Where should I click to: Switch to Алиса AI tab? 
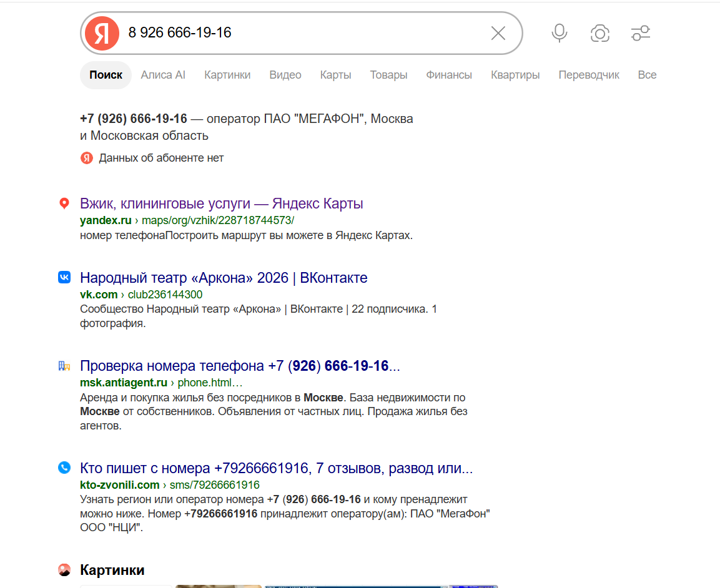(163, 75)
